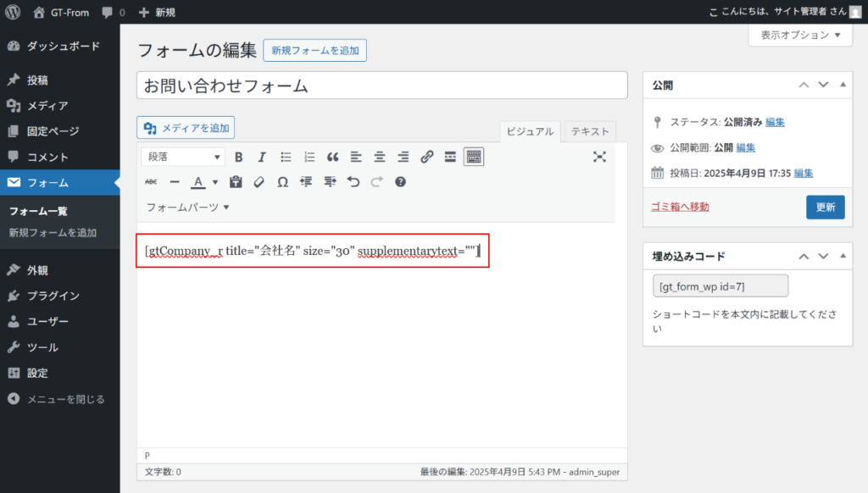The image size is (868, 493).
Task: Align text center
Action: (x=379, y=157)
